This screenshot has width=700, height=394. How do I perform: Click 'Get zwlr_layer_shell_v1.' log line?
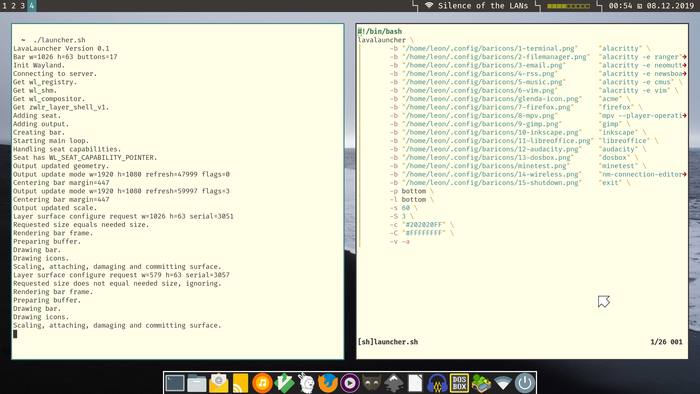[61, 107]
